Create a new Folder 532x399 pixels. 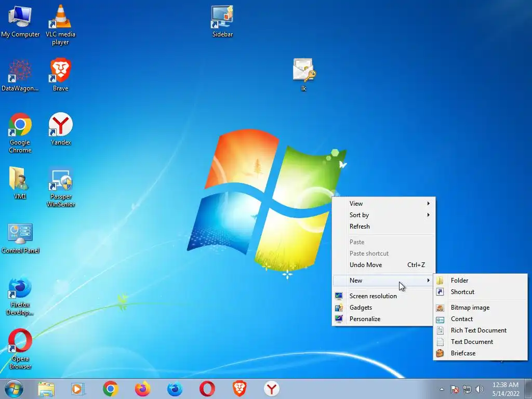pyautogui.click(x=481, y=281)
